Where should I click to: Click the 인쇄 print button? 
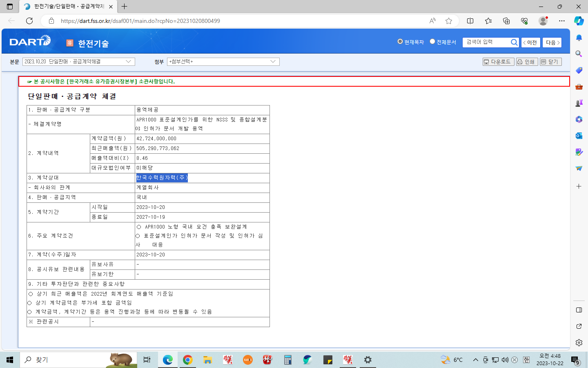pos(527,62)
